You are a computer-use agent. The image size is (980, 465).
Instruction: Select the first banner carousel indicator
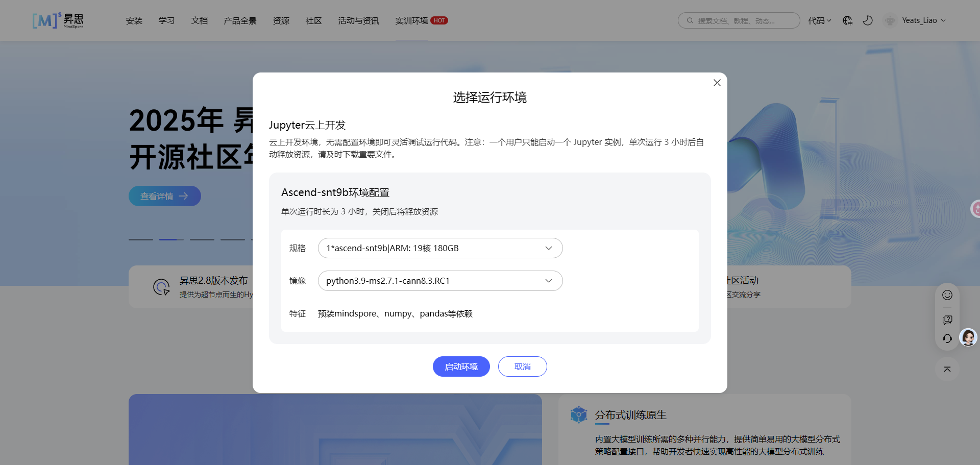(x=141, y=239)
